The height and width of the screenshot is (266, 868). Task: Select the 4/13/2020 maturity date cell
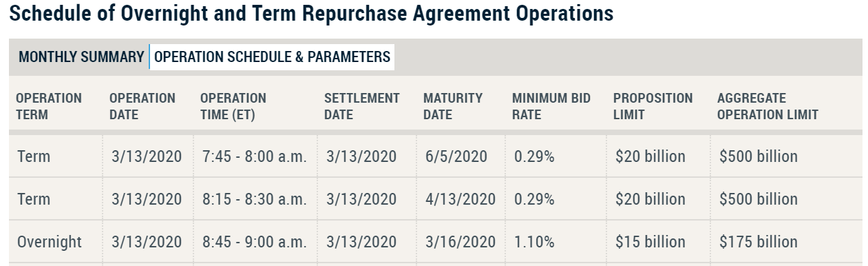click(461, 199)
